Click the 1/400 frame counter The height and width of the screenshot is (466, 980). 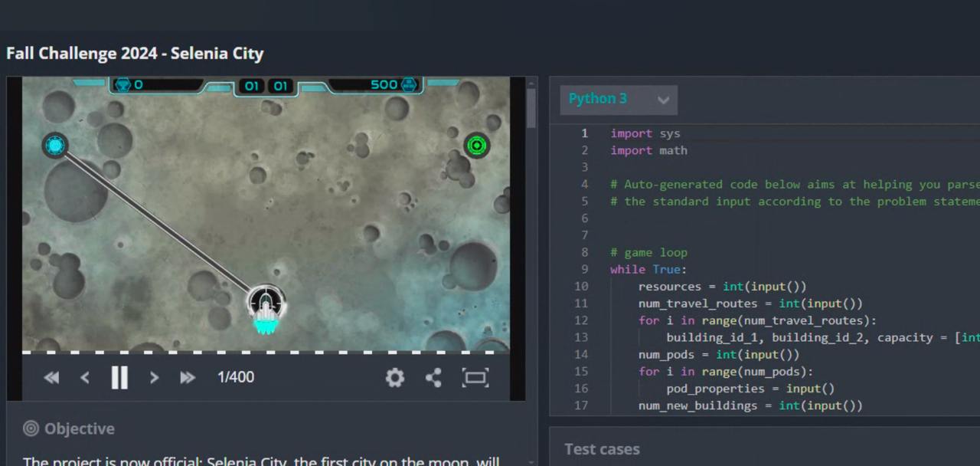tap(236, 377)
